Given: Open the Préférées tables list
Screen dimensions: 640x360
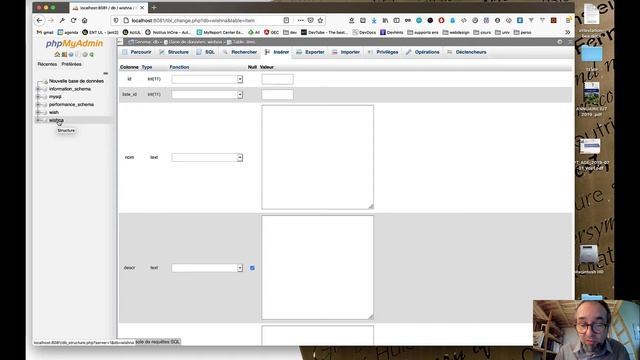Looking at the screenshot, I should [71, 64].
